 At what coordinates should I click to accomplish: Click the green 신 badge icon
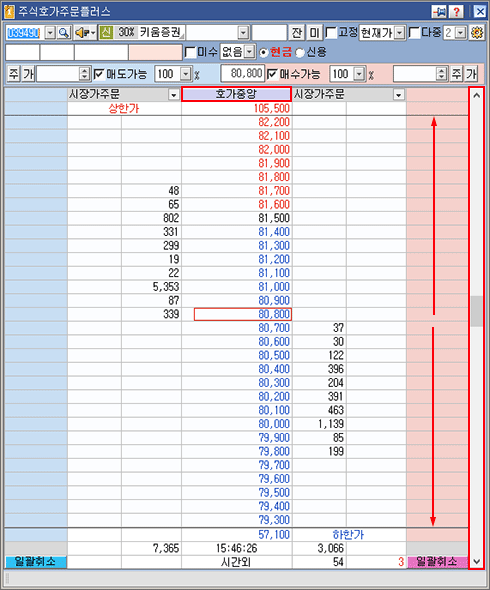coord(107,32)
